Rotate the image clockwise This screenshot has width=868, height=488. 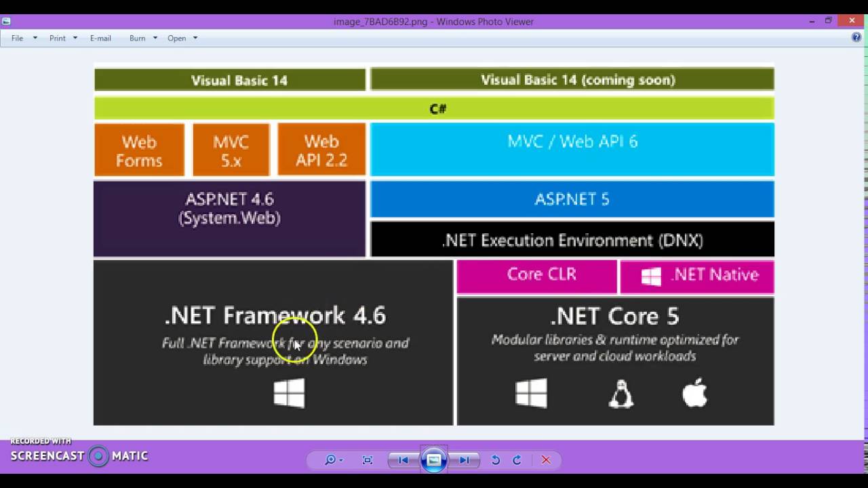[x=517, y=460]
